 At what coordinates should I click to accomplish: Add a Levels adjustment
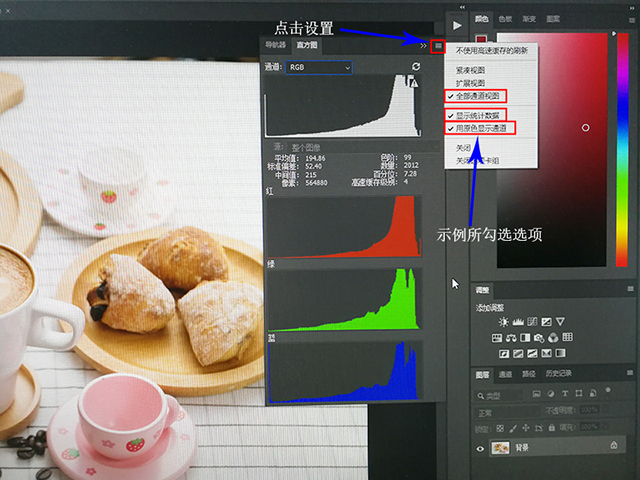(x=517, y=321)
